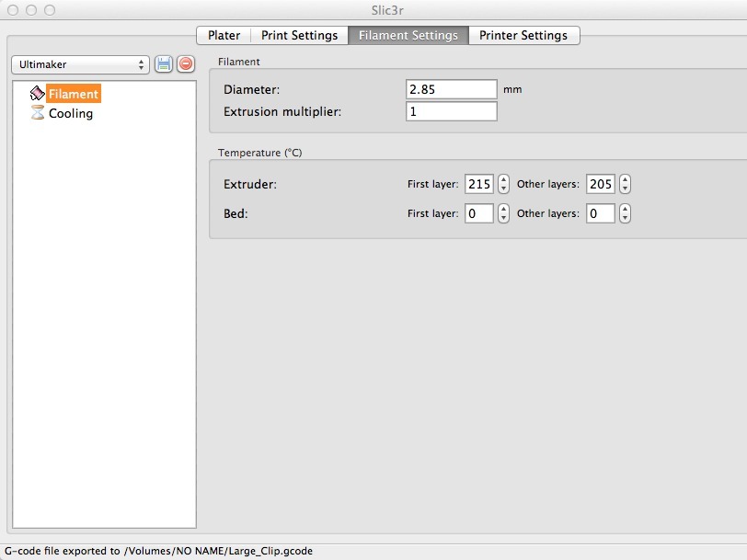Decrease Extruder other layers temperature with stepper
The width and height of the screenshot is (747, 560).
tap(625, 189)
